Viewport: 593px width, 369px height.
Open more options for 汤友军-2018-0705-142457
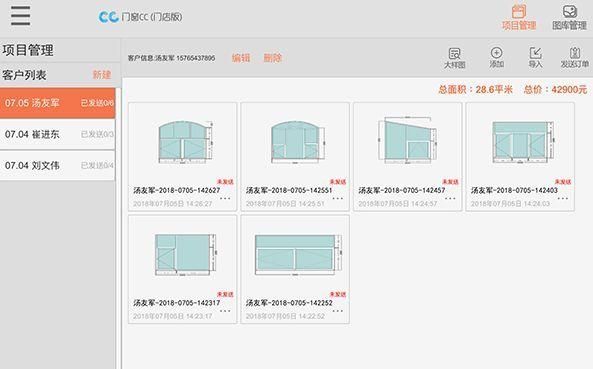(x=450, y=198)
